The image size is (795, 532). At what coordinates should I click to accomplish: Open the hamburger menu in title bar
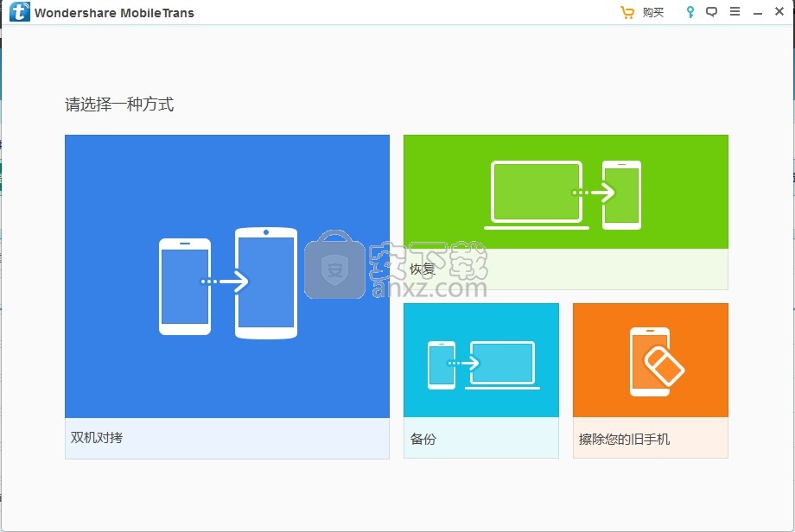(735, 13)
